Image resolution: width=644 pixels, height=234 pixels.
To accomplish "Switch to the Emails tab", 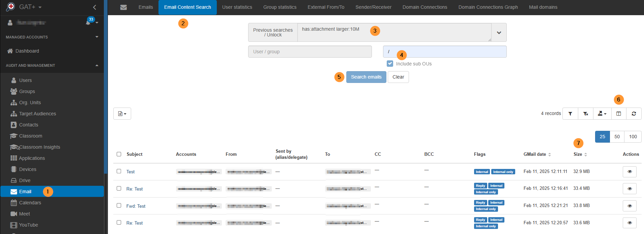I will [x=146, y=7].
